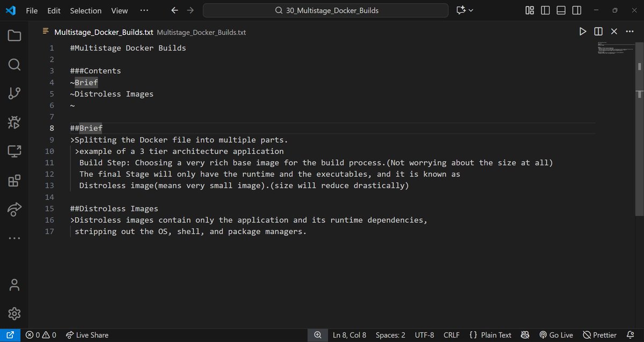
Task: Open the Search view in activity bar
Action: click(14, 65)
